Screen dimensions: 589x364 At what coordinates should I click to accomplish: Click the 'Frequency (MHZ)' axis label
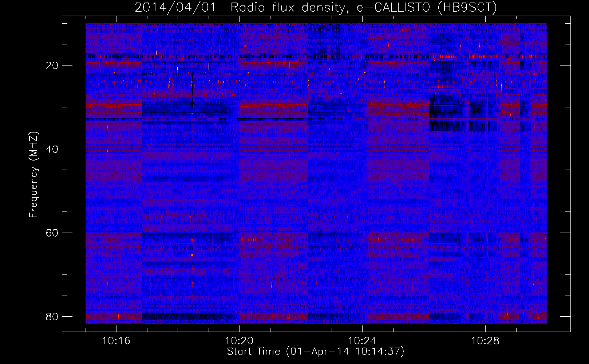point(33,175)
